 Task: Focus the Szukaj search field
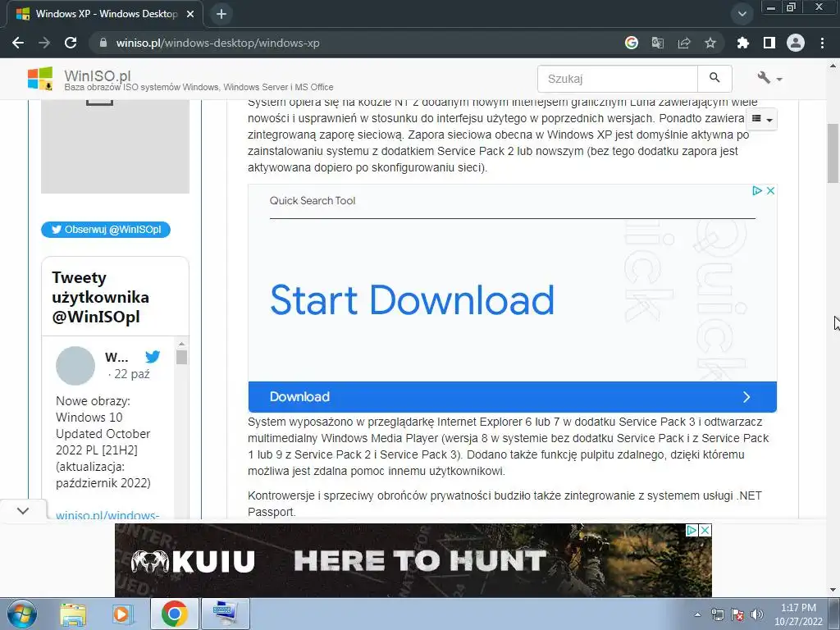(617, 79)
